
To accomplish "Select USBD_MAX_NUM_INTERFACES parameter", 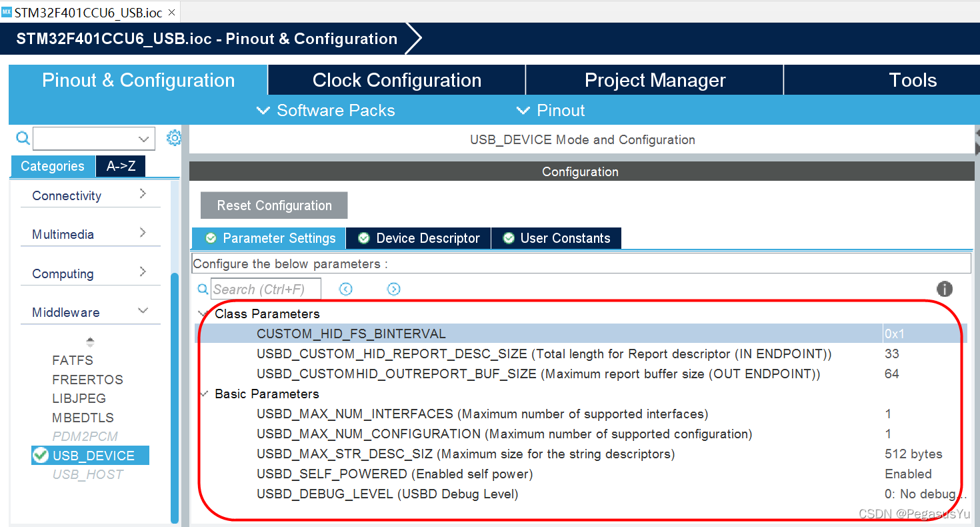I will click(x=483, y=414).
